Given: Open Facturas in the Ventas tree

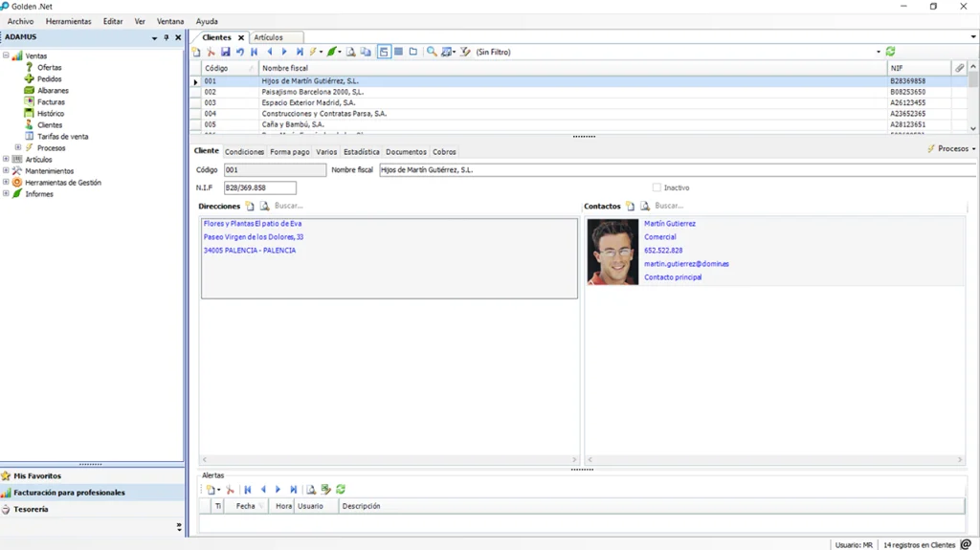Looking at the screenshot, I should point(51,101).
